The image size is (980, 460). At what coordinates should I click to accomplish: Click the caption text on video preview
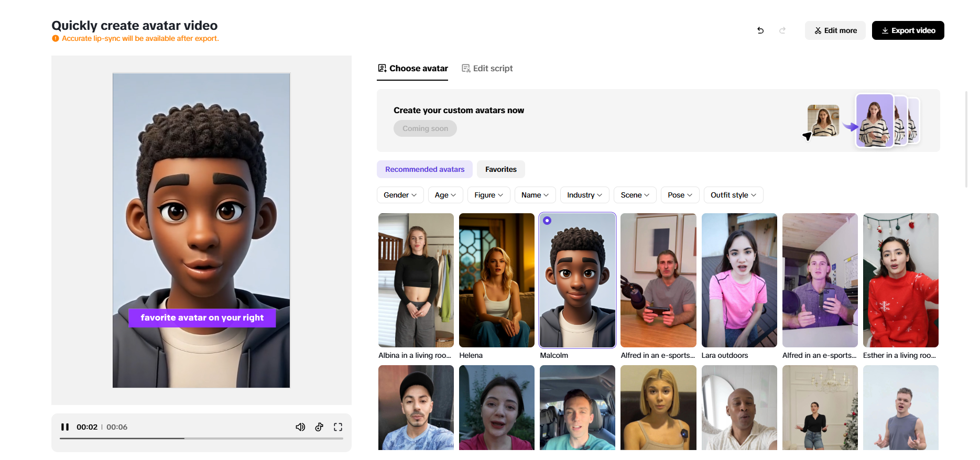pyautogui.click(x=202, y=317)
